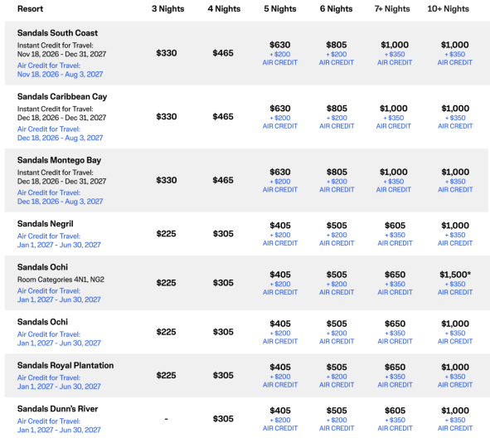Click $650 for Sandals Royal Plantation 7+ Nights
Image resolution: width=490 pixels, height=448 pixels.
tap(395, 367)
